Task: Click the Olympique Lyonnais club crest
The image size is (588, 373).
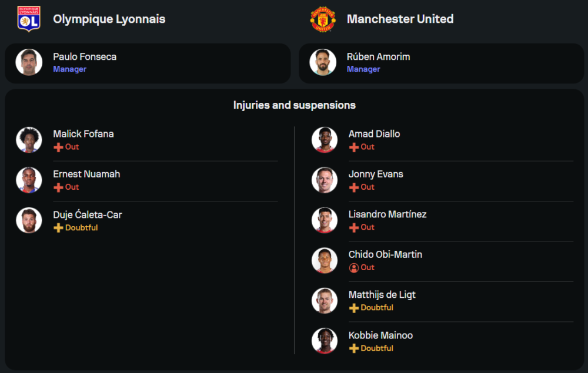Action: coord(29,19)
